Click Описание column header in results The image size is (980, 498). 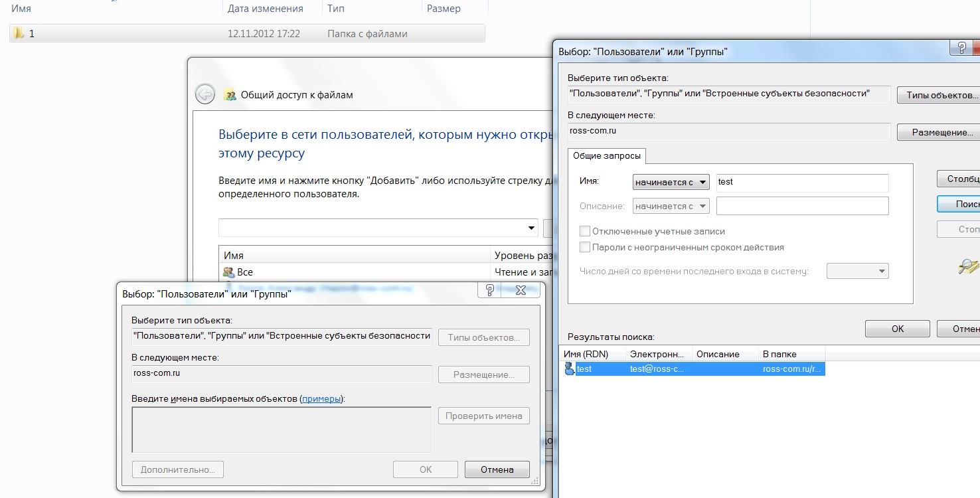[x=725, y=354]
